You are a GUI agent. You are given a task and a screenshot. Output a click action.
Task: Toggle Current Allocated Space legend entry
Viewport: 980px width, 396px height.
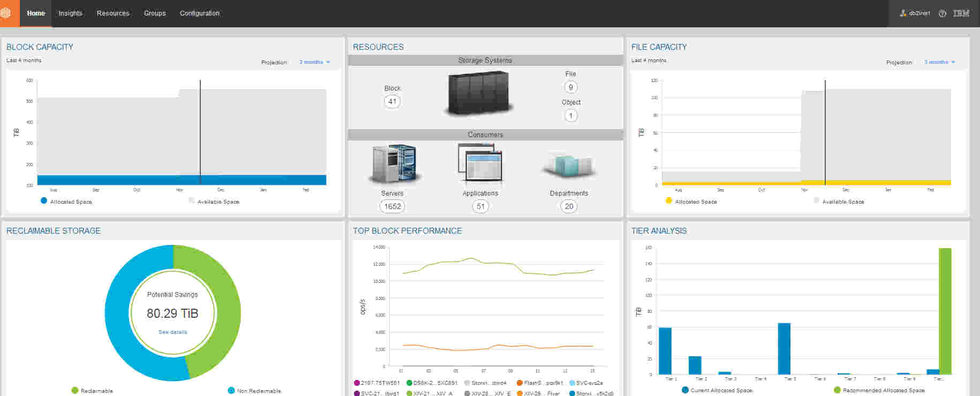[x=717, y=390]
